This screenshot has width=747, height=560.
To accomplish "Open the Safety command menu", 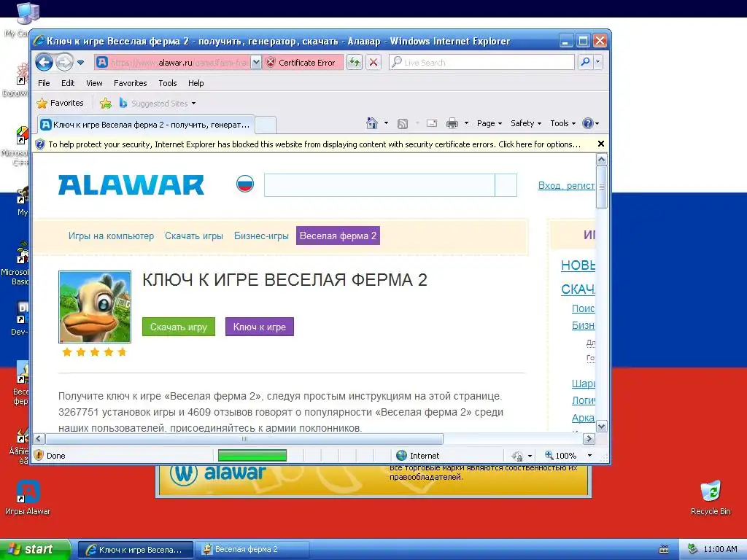I will (526, 123).
